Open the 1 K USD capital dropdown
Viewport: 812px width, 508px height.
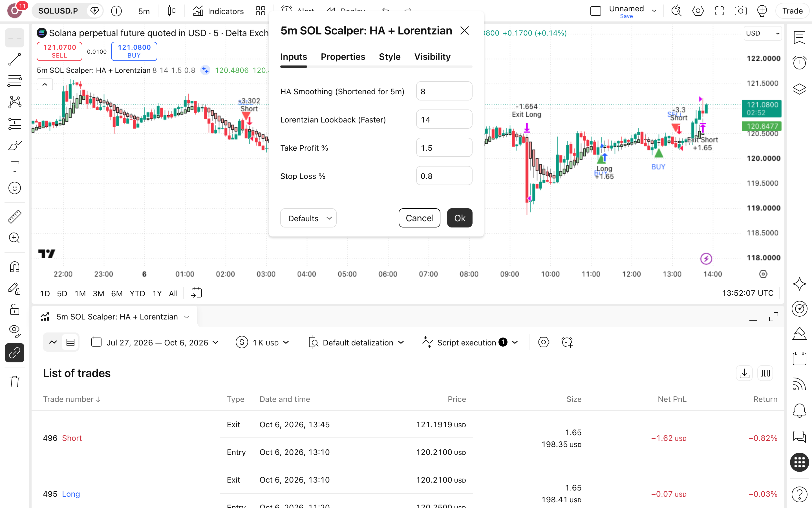coord(262,342)
